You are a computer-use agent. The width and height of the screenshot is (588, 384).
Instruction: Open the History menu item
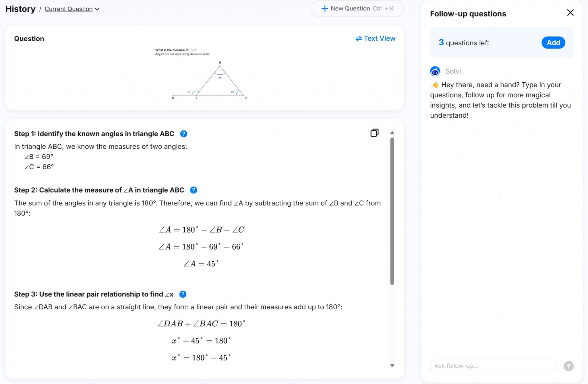click(20, 9)
